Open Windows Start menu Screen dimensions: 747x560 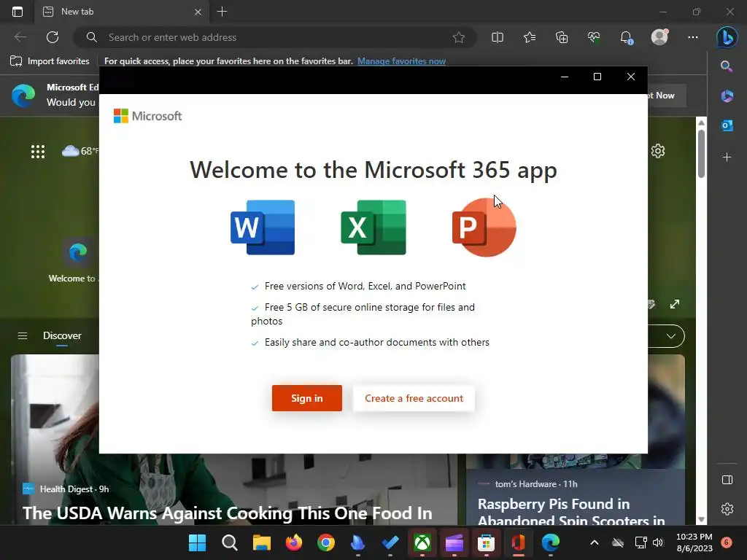point(197,542)
